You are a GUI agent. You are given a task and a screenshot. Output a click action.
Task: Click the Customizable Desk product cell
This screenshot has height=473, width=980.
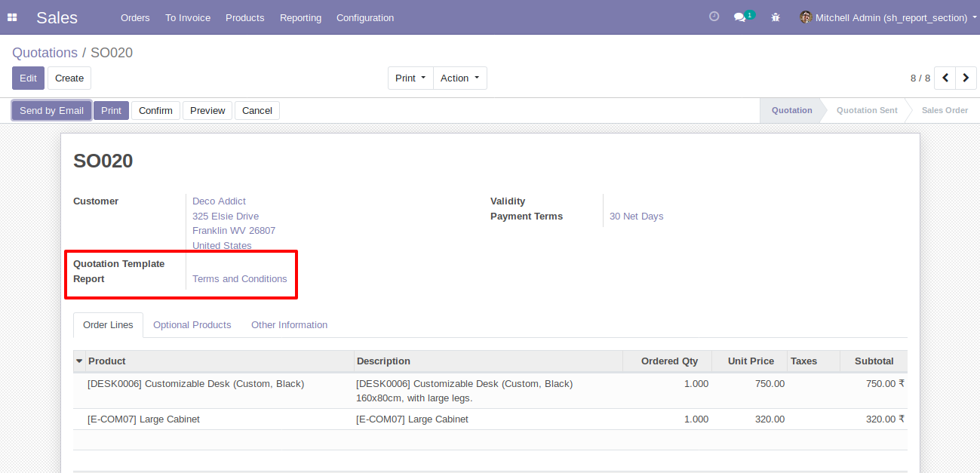tap(220, 391)
